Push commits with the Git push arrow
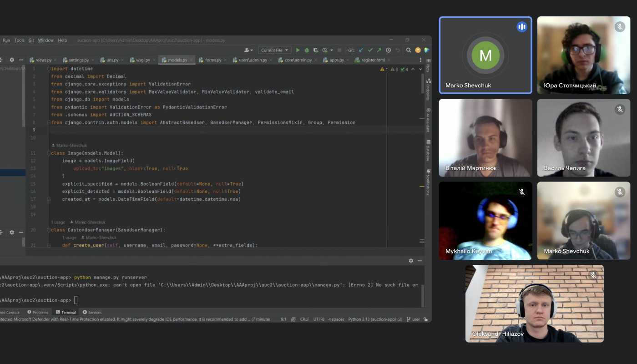This screenshot has width=637, height=364. [379, 50]
